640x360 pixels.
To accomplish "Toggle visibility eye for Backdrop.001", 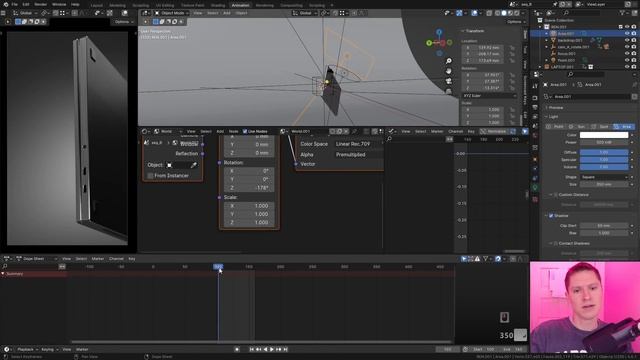I will (627, 40).
